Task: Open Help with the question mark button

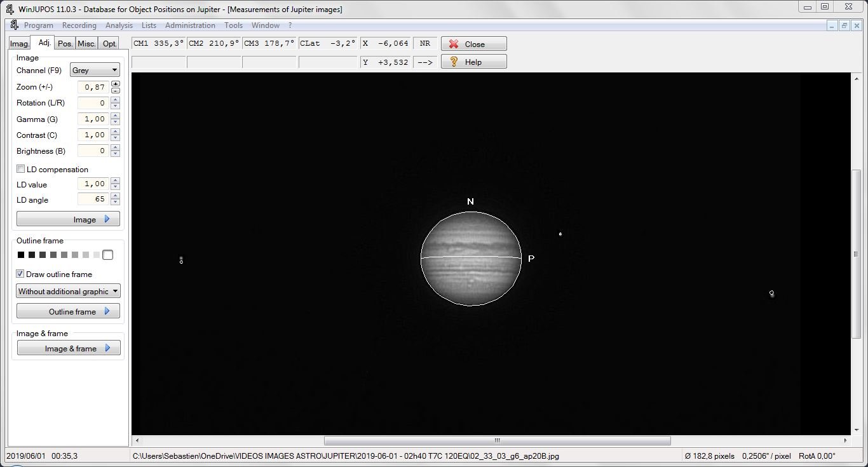Action: click(473, 62)
